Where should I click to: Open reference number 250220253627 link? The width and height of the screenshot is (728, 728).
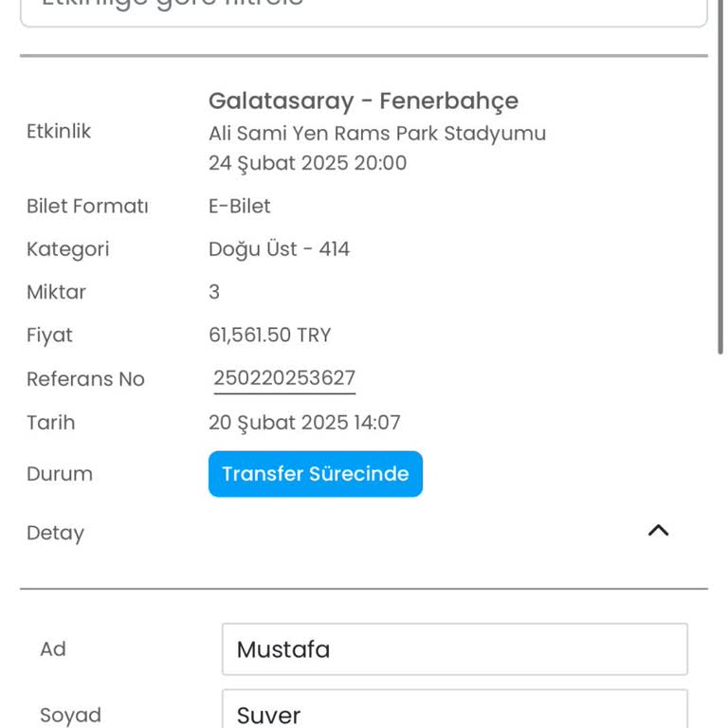[x=284, y=378]
